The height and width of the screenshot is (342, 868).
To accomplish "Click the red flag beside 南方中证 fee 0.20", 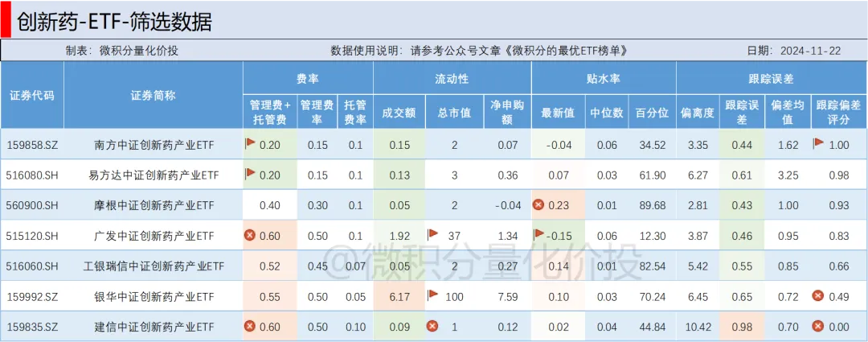I will pyautogui.click(x=250, y=144).
